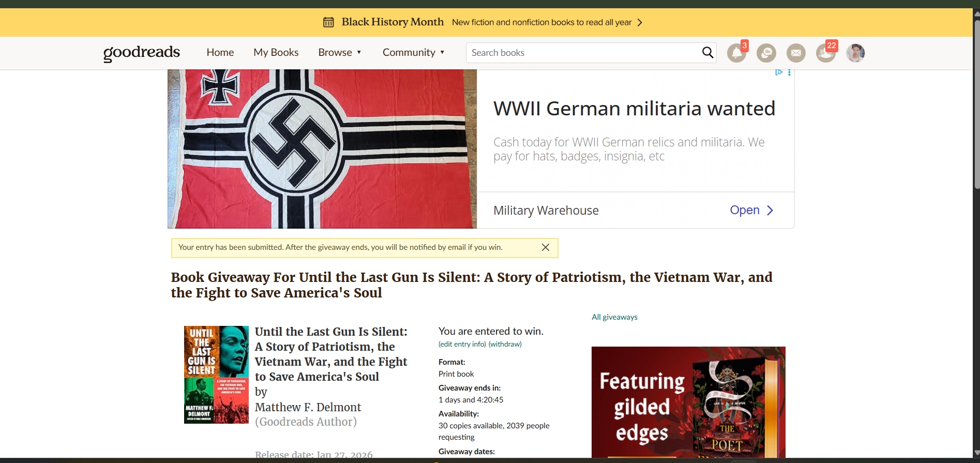
Task: Click the search magnifying glass icon
Action: coord(707,53)
